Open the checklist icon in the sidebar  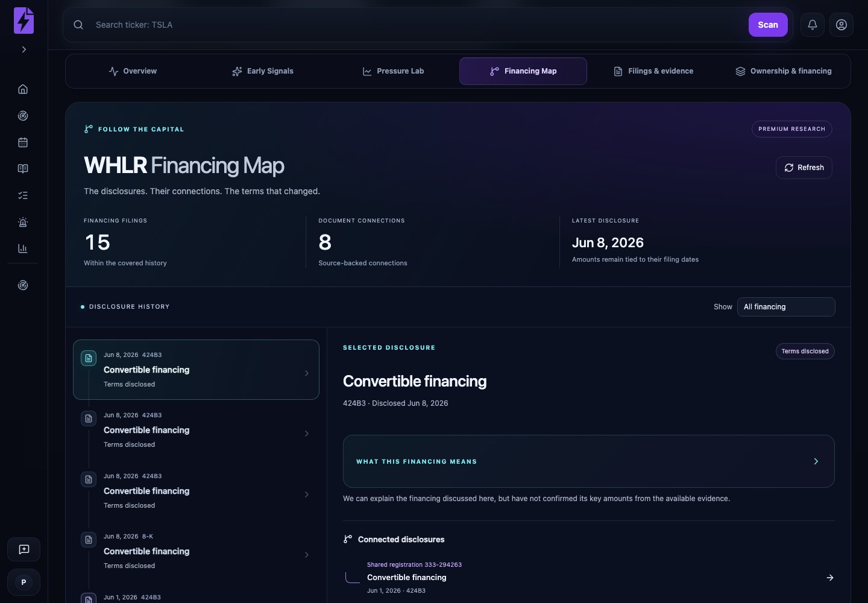[23, 195]
